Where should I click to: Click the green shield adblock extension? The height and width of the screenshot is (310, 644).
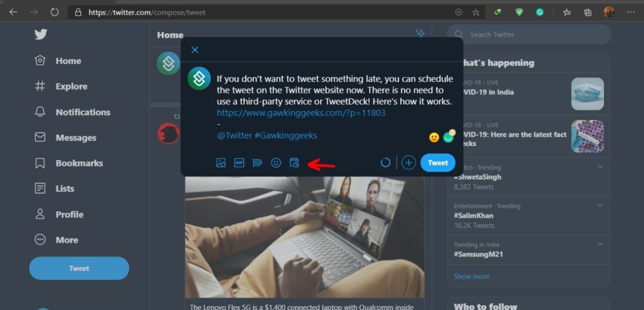[x=519, y=12]
